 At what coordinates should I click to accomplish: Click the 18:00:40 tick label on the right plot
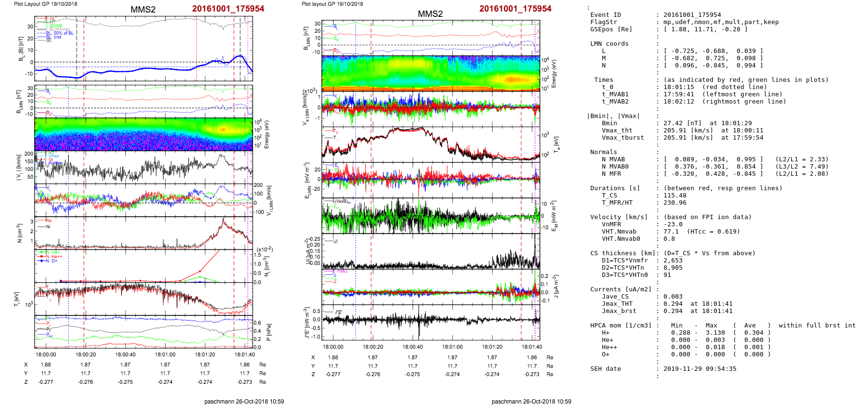click(412, 347)
